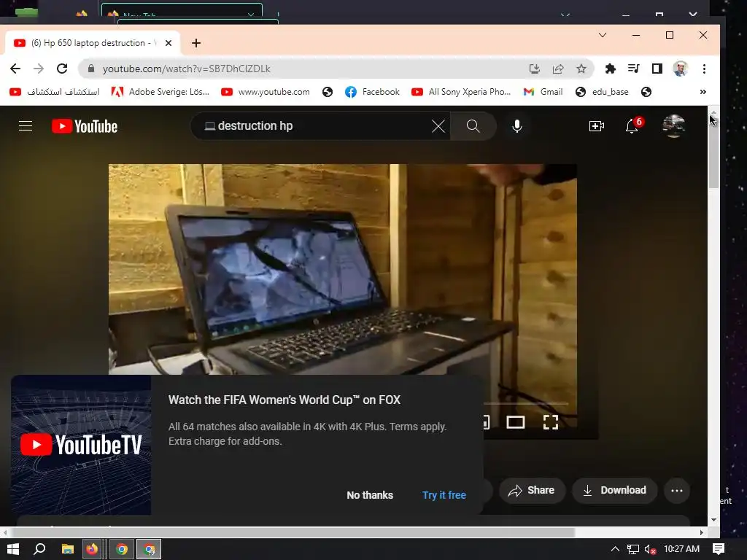Click YouTube TV promo image
Image resolution: width=747 pixels, height=560 pixels.
(x=81, y=445)
